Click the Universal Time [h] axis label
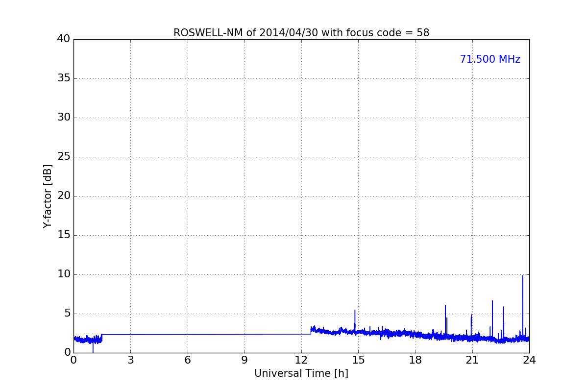 point(301,373)
